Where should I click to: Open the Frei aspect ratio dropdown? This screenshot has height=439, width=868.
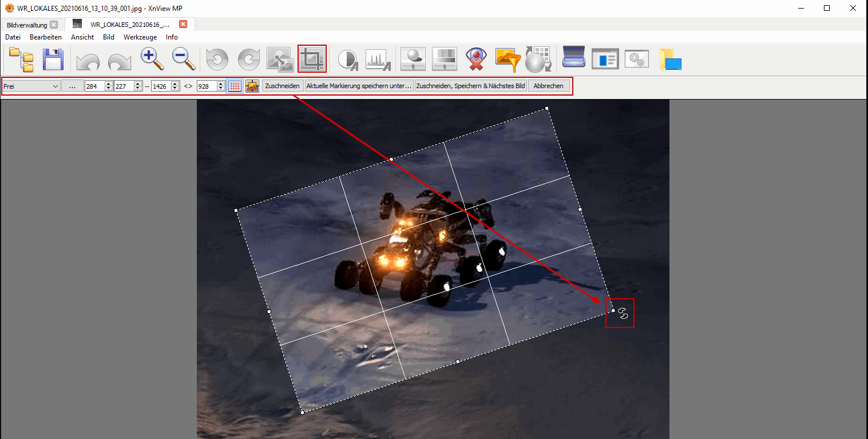31,86
